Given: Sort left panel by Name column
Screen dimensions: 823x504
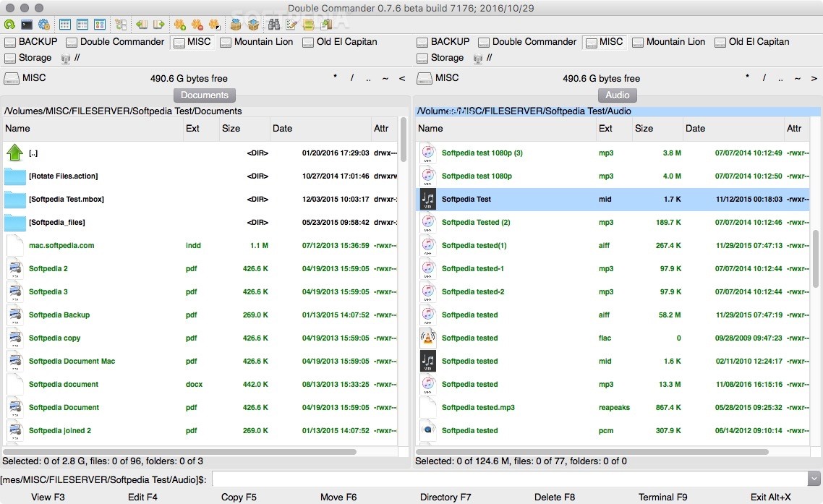Looking at the screenshot, I should pos(93,129).
